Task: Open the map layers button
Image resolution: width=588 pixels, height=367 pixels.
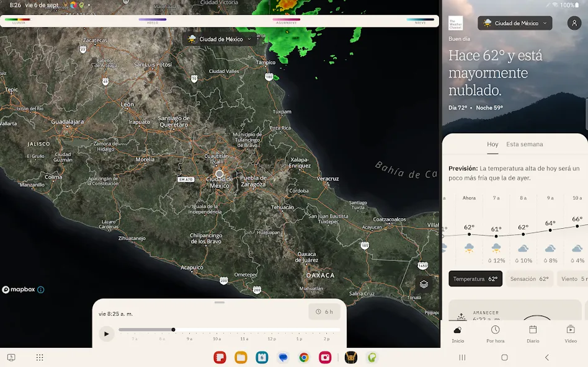Action: tap(424, 284)
